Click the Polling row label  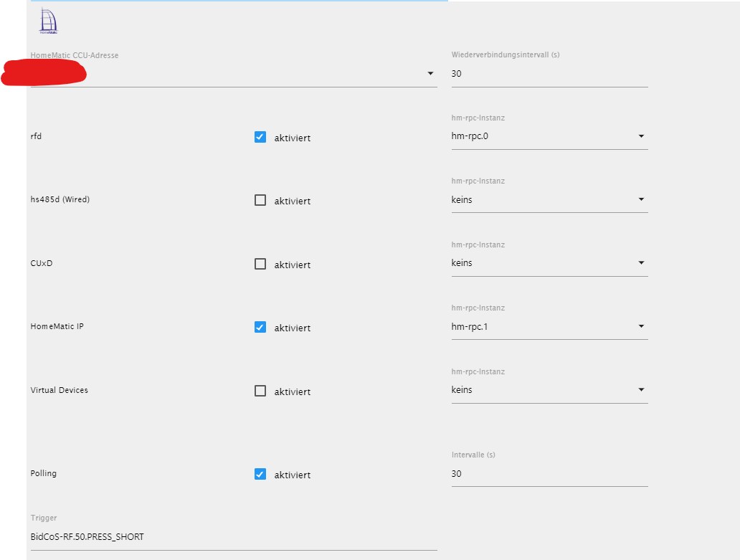(x=44, y=474)
